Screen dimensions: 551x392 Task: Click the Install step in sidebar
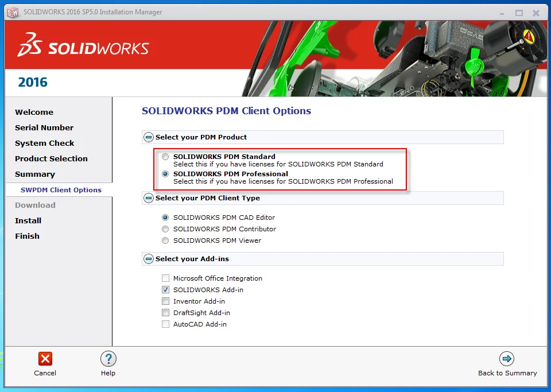[x=28, y=220]
